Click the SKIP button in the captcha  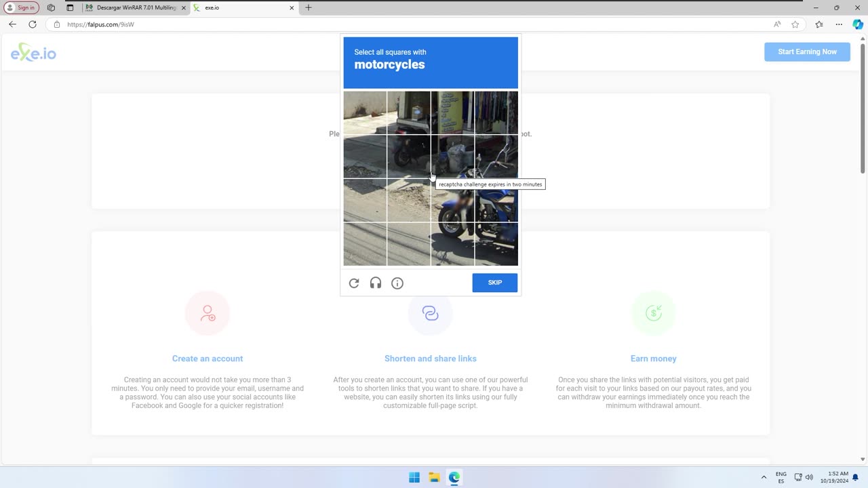495,283
